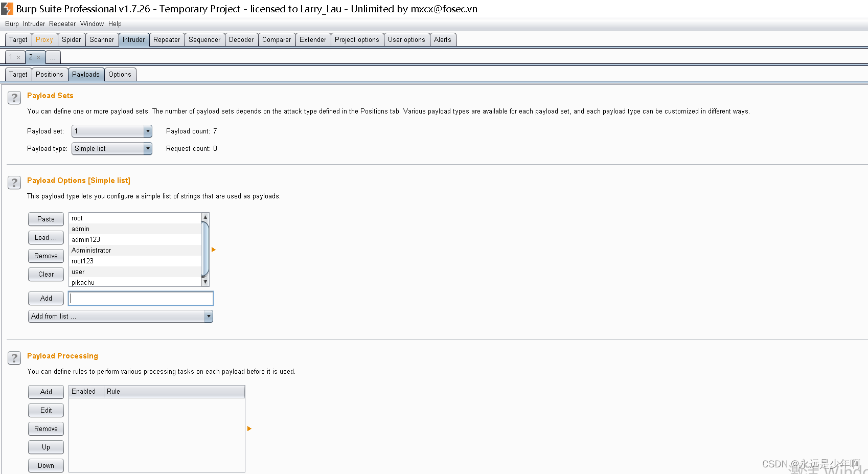
Task: Switch to the main Target tab
Action: tap(18, 40)
